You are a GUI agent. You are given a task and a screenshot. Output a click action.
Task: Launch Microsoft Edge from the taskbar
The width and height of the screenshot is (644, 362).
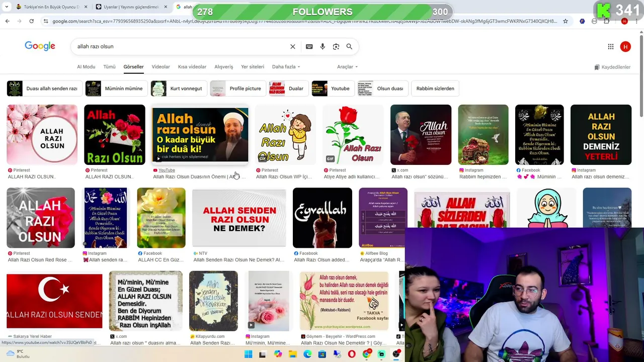pos(307,354)
